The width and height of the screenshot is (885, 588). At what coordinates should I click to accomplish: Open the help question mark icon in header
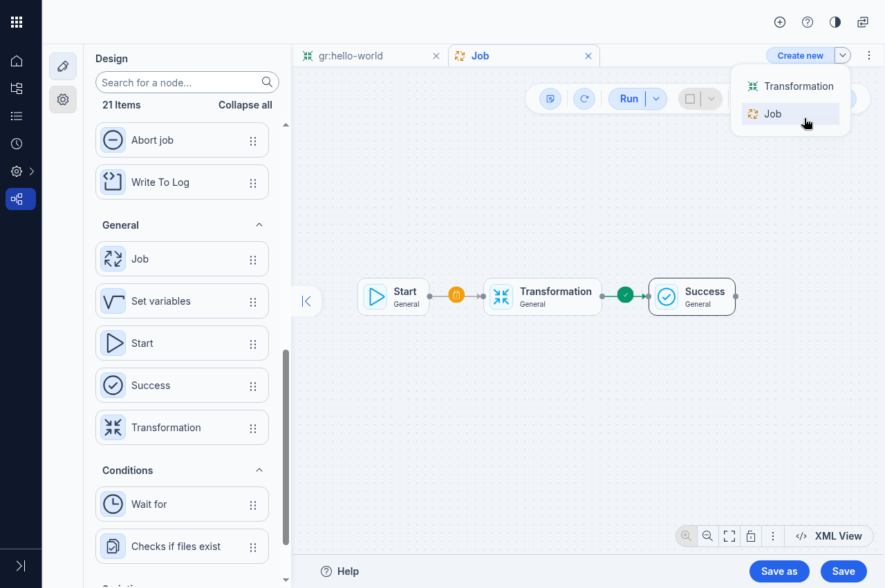(x=808, y=22)
